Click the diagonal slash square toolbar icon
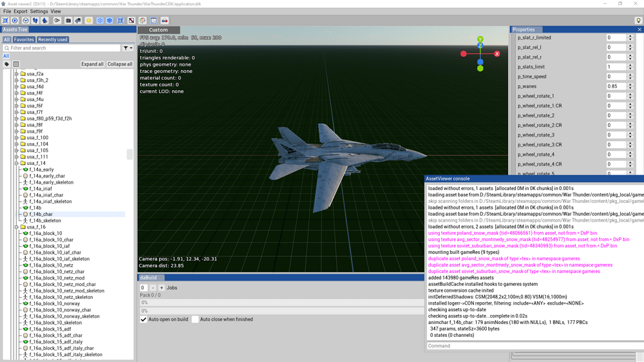The width and height of the screenshot is (644, 362). pyautogui.click(x=131, y=21)
